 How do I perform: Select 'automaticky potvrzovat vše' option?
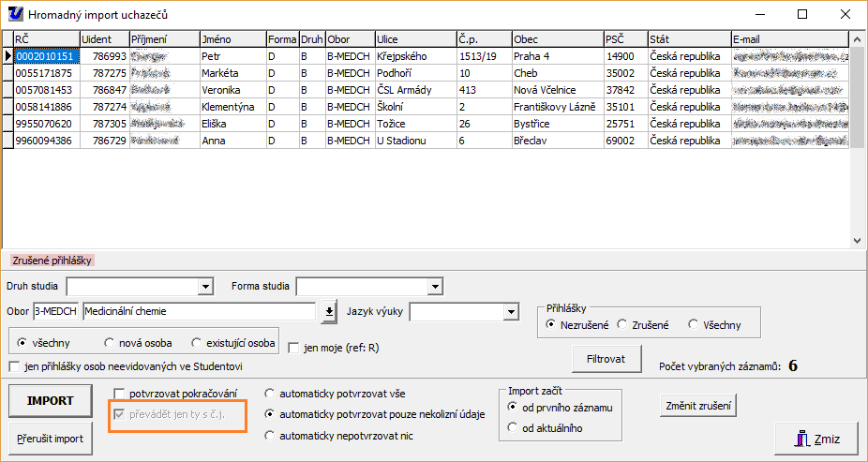point(271,394)
